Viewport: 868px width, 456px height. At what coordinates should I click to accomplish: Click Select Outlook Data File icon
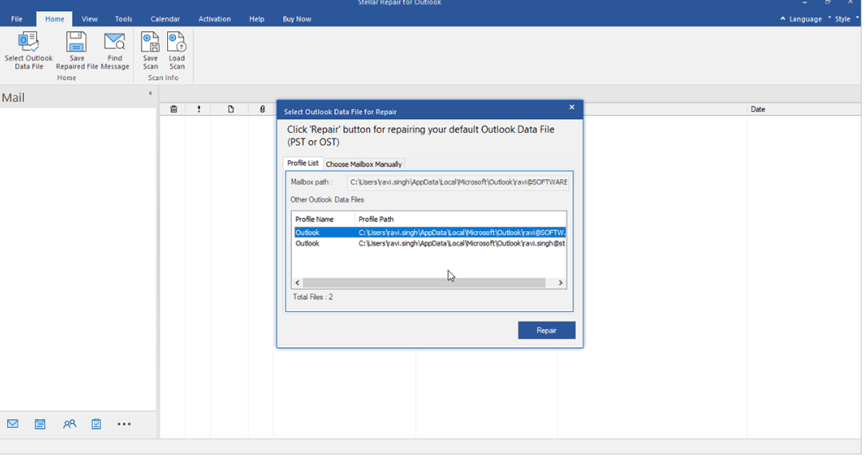[28, 42]
